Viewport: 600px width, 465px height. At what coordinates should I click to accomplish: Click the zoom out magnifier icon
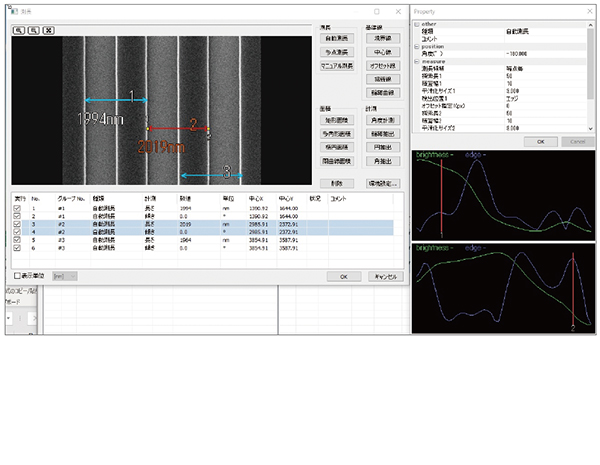click(34, 31)
